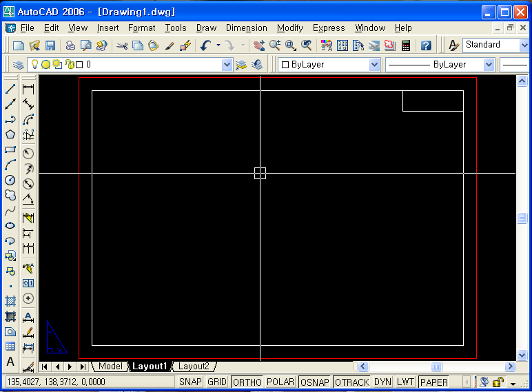Select the Hatch tool
The height and width of the screenshot is (392, 532).
pos(10,301)
